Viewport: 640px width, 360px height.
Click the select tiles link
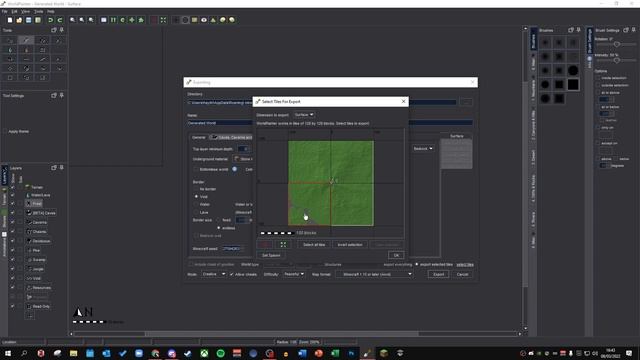point(465,264)
